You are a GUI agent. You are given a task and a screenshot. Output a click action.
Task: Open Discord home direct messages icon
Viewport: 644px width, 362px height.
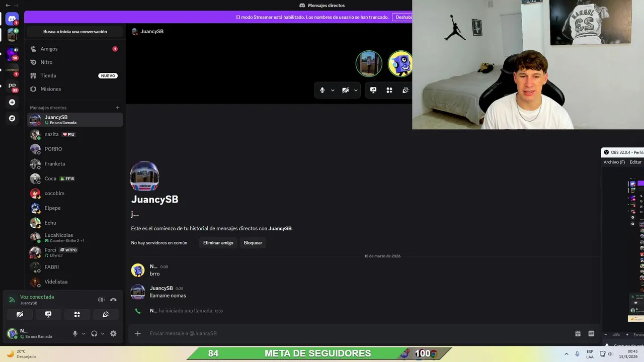pos(12,19)
